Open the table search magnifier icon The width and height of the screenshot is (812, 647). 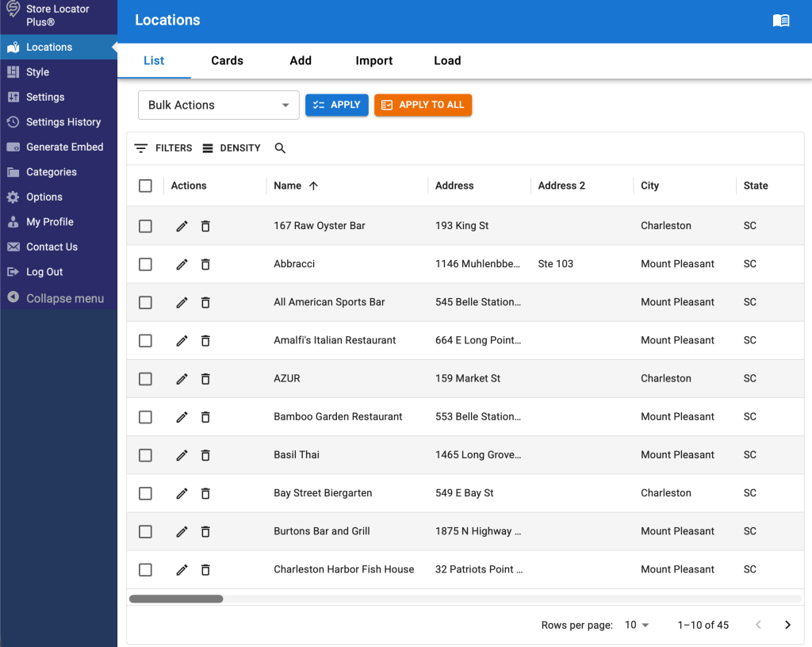[280, 148]
